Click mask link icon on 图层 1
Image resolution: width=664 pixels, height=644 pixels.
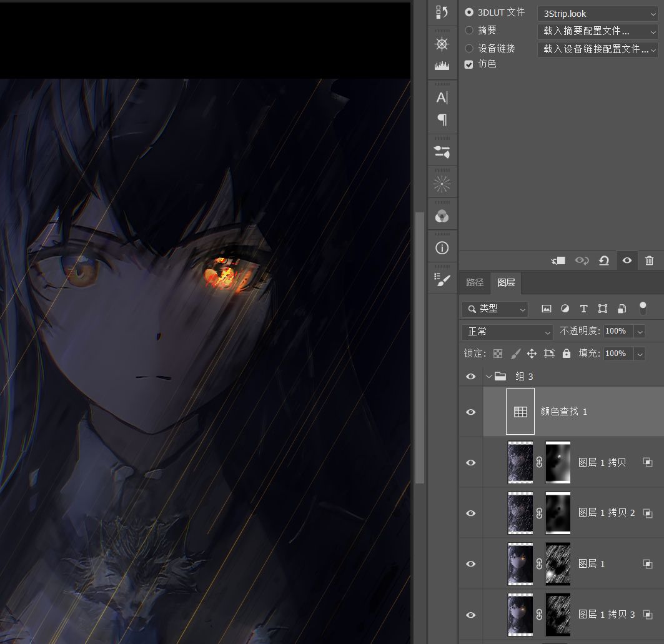(x=539, y=564)
